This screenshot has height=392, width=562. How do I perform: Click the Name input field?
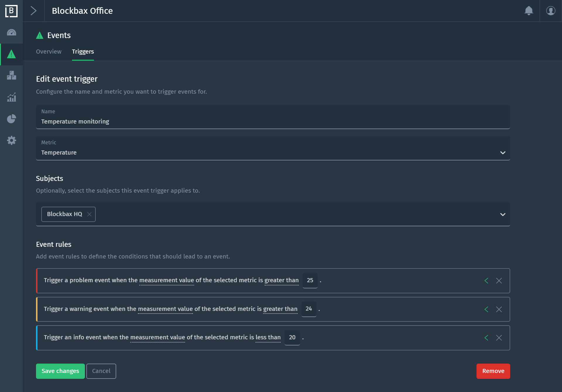273,121
